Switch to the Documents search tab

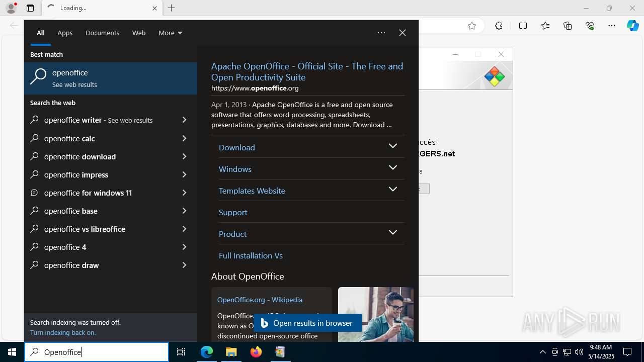click(x=102, y=33)
